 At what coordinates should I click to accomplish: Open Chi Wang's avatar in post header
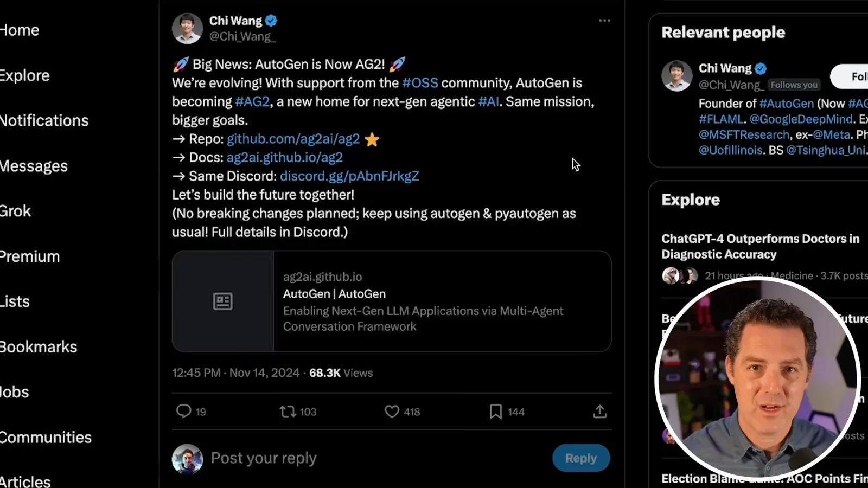pyautogui.click(x=187, y=28)
